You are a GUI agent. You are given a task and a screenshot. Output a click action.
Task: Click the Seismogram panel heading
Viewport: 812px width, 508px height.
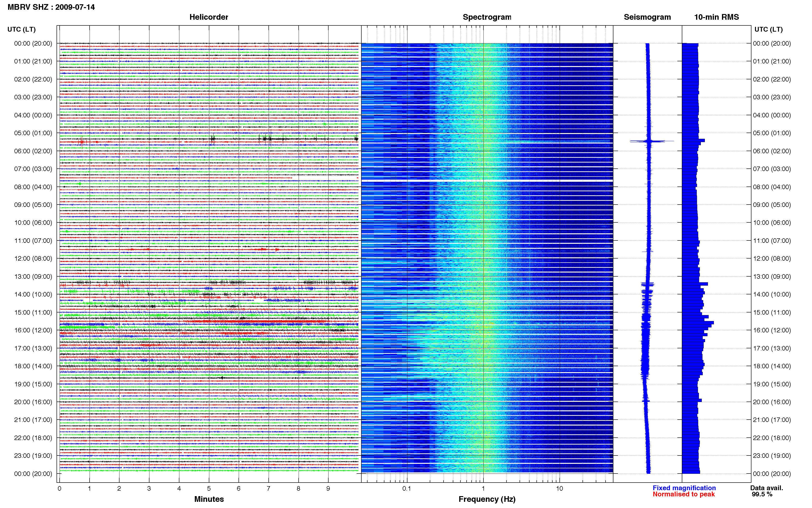647,17
